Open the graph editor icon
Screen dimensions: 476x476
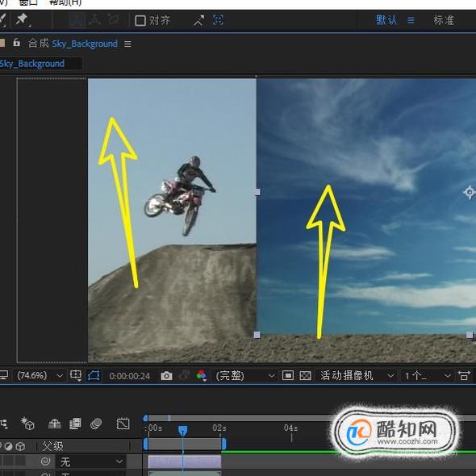[x=123, y=424]
